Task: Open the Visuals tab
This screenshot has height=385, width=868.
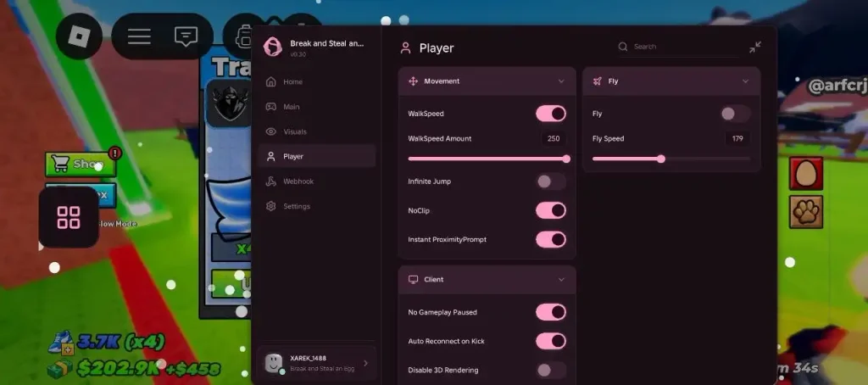Action: 317,131
